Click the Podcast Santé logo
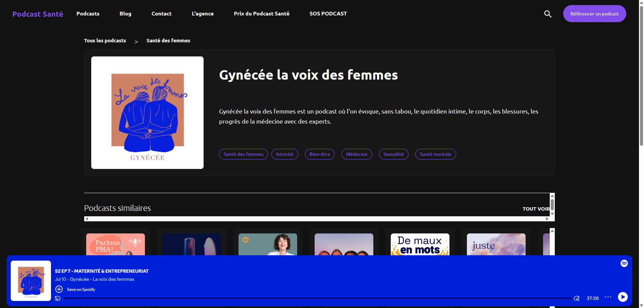 pos(38,14)
